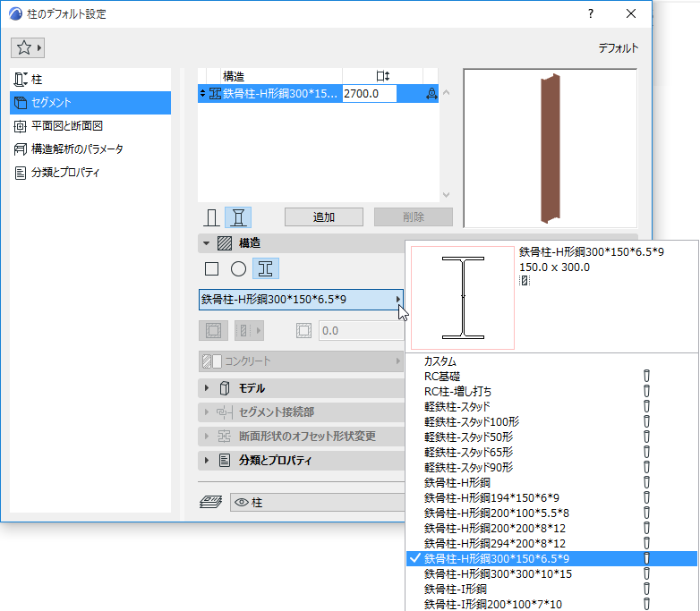Expand 断面形状のオフセット形状変更 panel

(206, 436)
